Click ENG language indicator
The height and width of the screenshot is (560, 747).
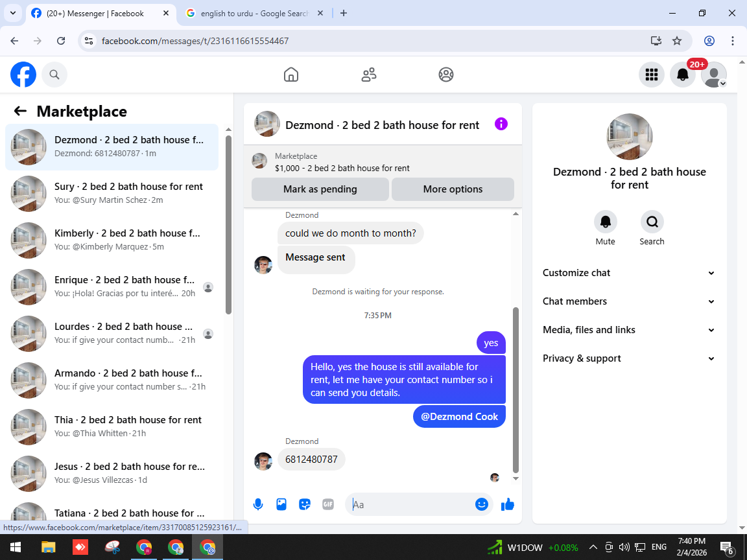click(x=659, y=546)
